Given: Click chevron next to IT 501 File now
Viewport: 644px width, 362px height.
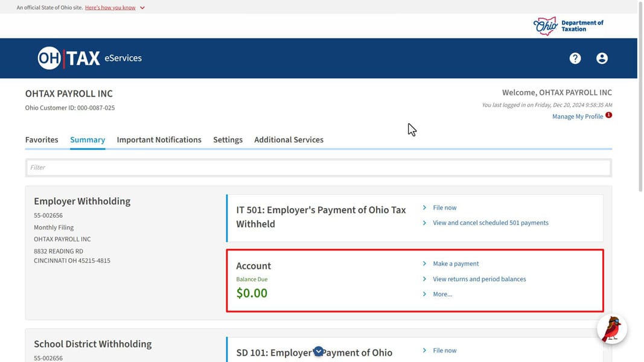Looking at the screenshot, I should 425,208.
